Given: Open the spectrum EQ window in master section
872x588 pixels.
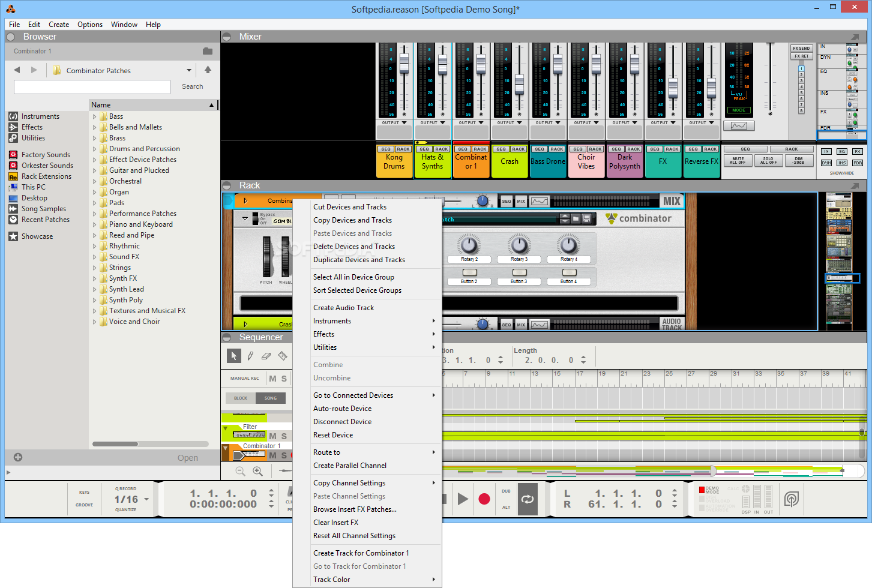Looking at the screenshot, I should pyautogui.click(x=739, y=126).
